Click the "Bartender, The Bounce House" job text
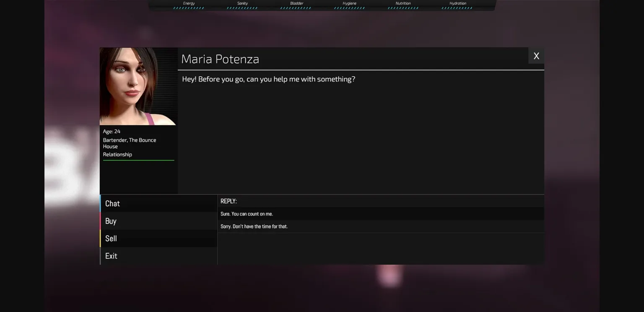This screenshot has width=644, height=312. point(129,143)
